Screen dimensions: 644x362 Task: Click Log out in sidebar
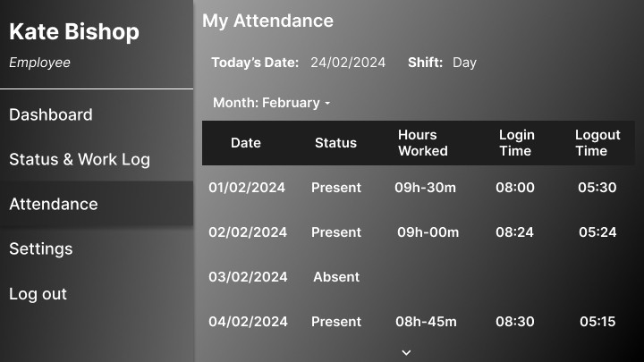(38, 294)
